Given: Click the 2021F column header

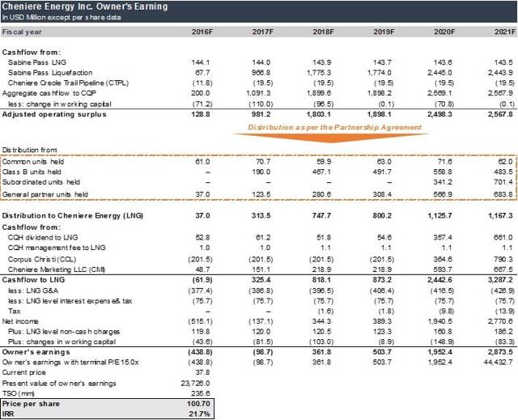Looking at the screenshot, I should click(505, 32).
